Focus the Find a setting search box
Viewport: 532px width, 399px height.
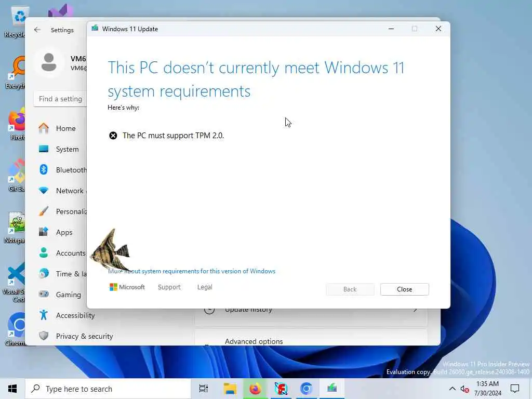[60, 99]
